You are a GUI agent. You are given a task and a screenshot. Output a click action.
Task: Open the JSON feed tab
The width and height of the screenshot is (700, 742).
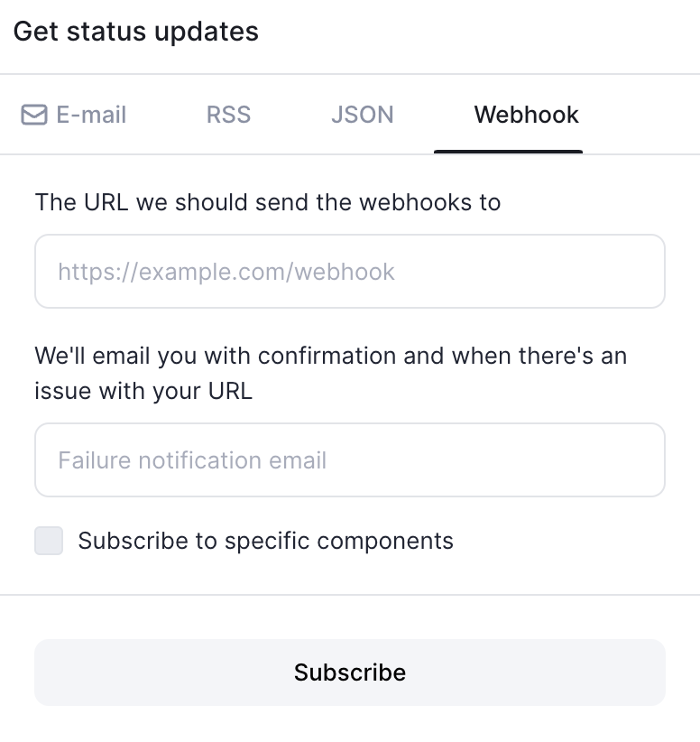pos(363,115)
